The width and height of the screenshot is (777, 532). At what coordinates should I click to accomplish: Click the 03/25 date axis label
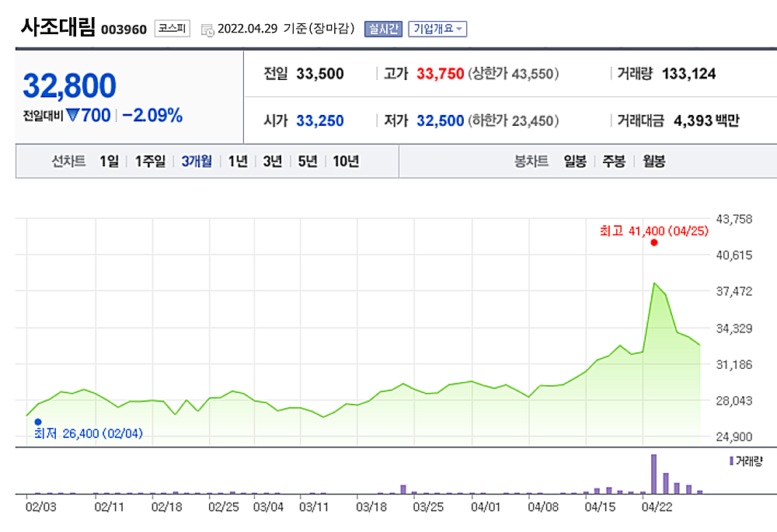click(428, 507)
